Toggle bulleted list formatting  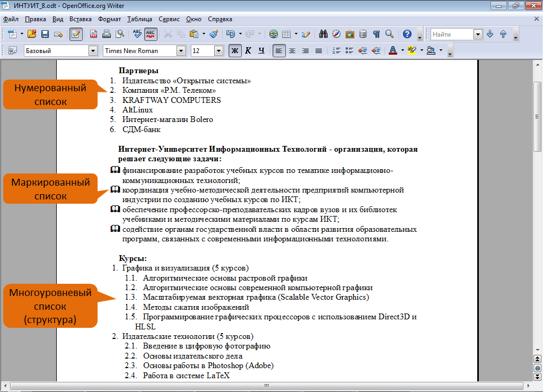349,50
